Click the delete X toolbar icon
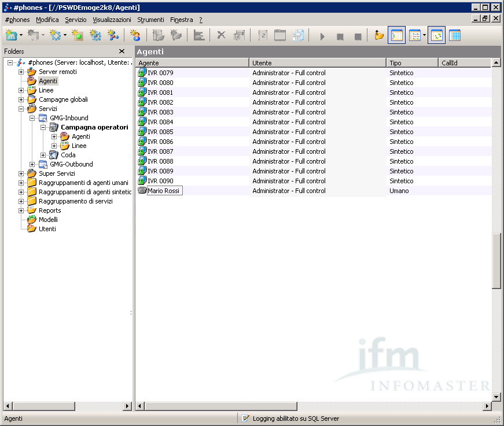 (x=221, y=35)
